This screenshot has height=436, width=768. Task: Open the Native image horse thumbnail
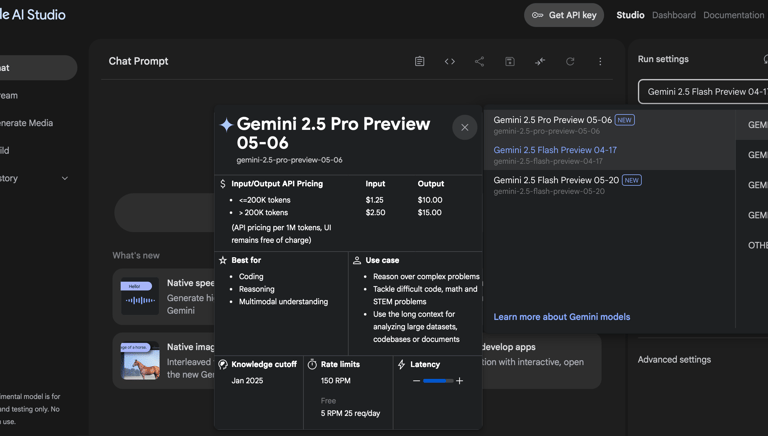(x=140, y=360)
